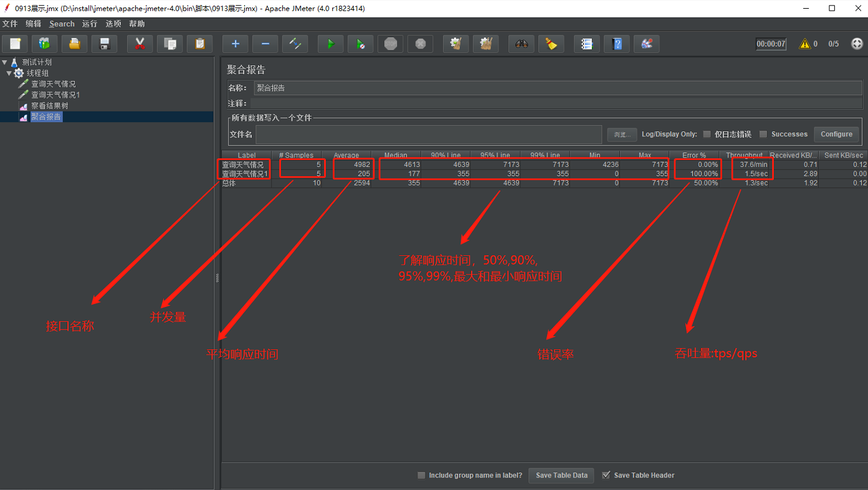Click the 名称 field containing 聚合报告
Image resolution: width=868 pixels, height=490 pixels.
558,88
